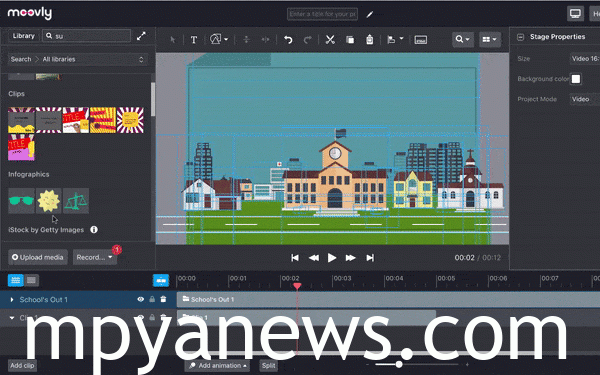Click the Background color white swatch
Image resolution: width=600 pixels, height=375 pixels.
[x=576, y=79]
